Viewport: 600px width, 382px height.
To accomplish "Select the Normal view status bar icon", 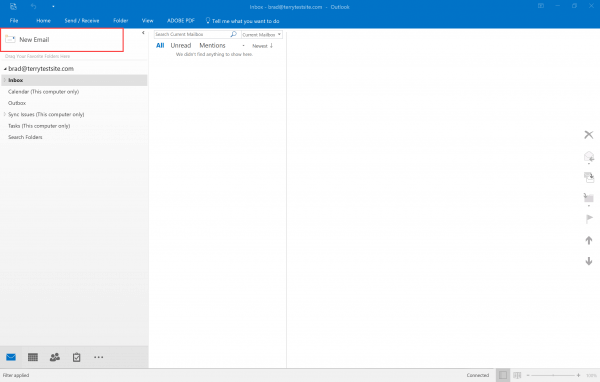I will [x=503, y=375].
